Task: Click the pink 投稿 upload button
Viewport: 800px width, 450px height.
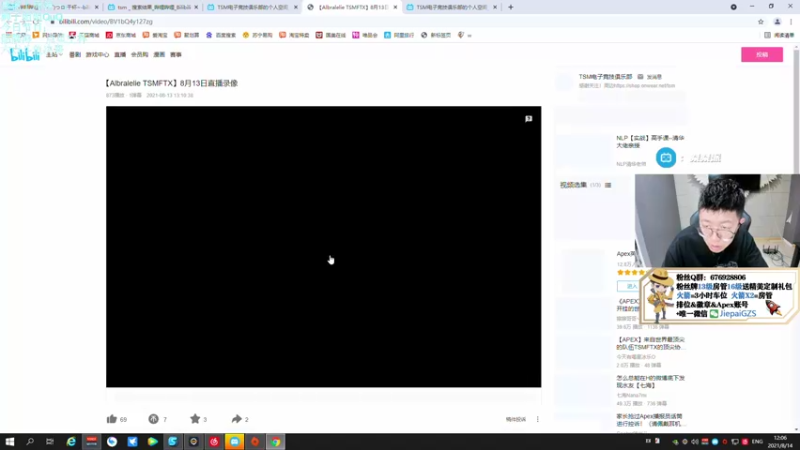Action: tap(762, 55)
